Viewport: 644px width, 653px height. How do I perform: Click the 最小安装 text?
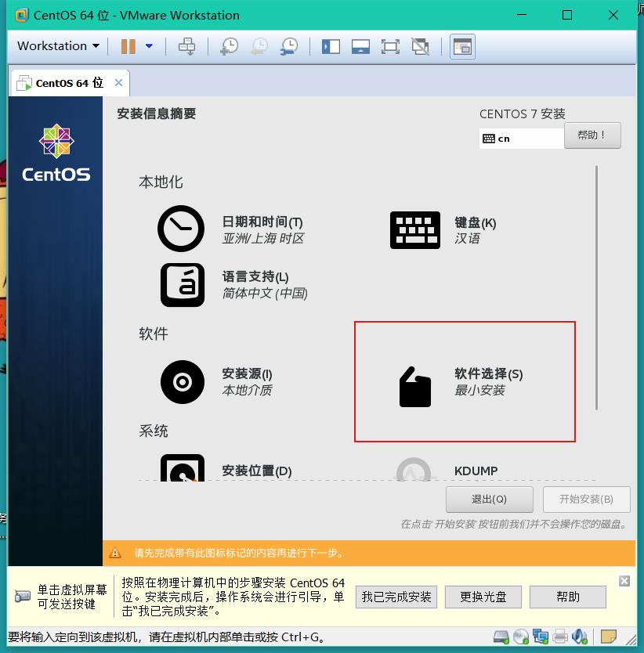(479, 391)
